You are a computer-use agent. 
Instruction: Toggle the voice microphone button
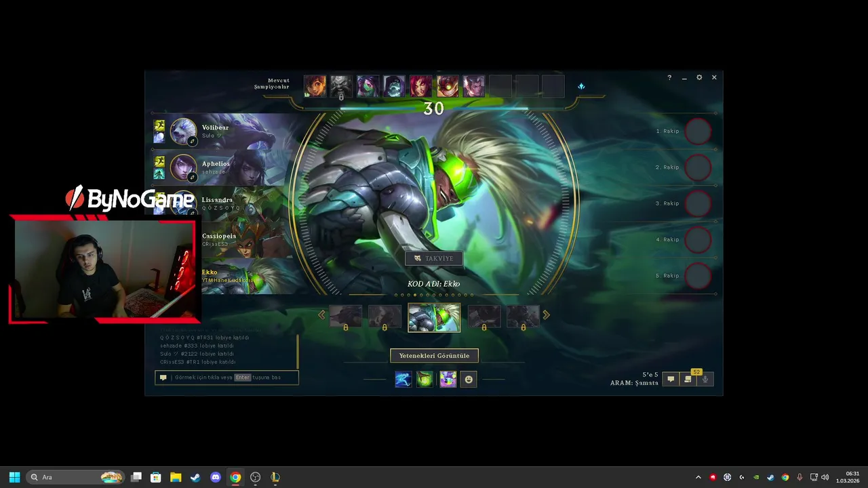click(705, 380)
